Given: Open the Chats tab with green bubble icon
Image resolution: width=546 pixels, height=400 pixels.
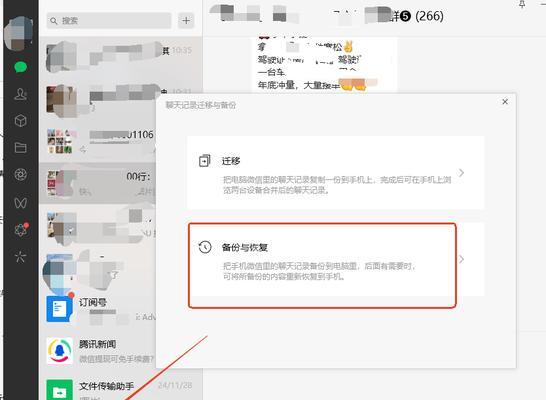Looking at the screenshot, I should (21, 67).
